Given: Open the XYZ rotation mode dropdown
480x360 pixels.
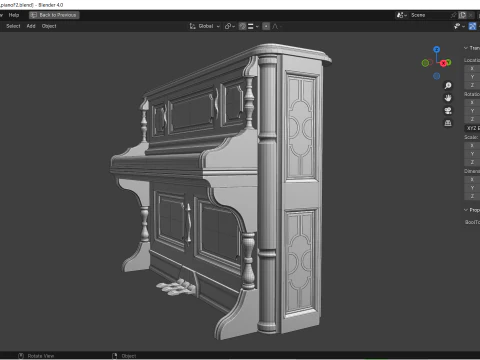Looking at the screenshot, I should (472, 128).
